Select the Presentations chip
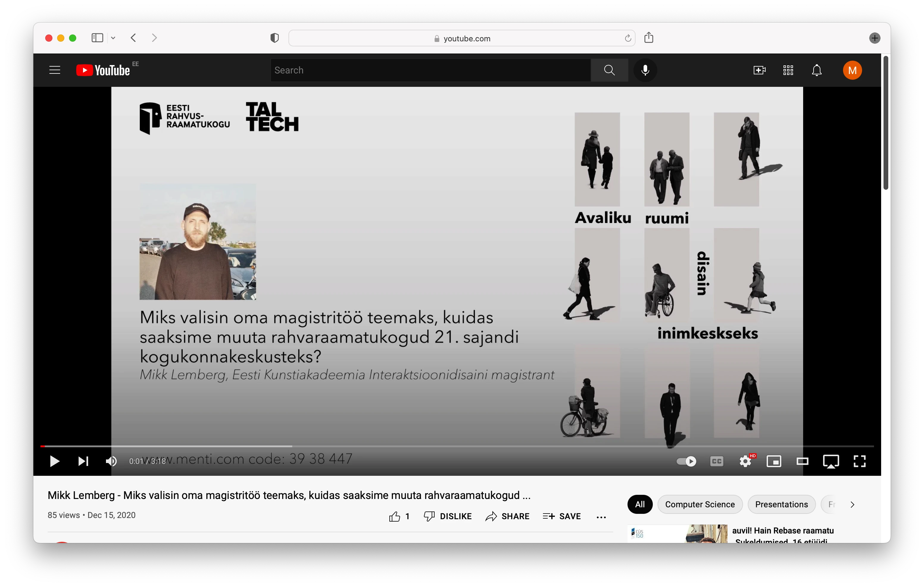Image resolution: width=924 pixels, height=587 pixels. [x=781, y=504]
